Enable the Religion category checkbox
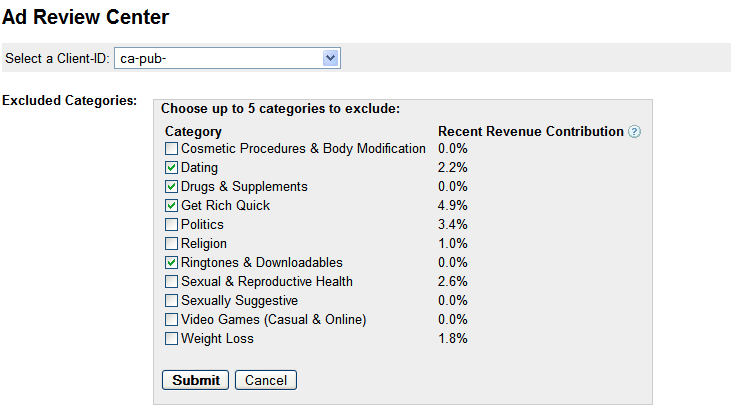Viewport: 731px width, 412px height. point(172,244)
